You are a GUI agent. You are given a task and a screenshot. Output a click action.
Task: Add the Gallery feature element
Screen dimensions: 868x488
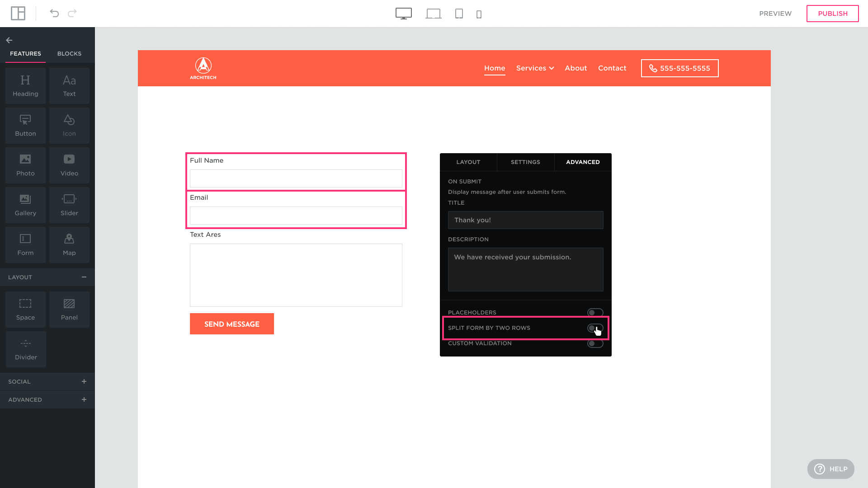pos(25,205)
